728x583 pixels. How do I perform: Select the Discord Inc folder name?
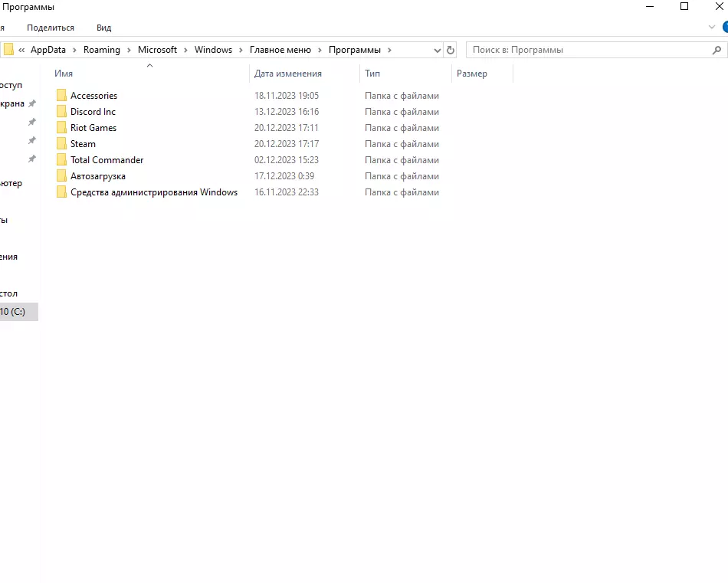point(93,111)
